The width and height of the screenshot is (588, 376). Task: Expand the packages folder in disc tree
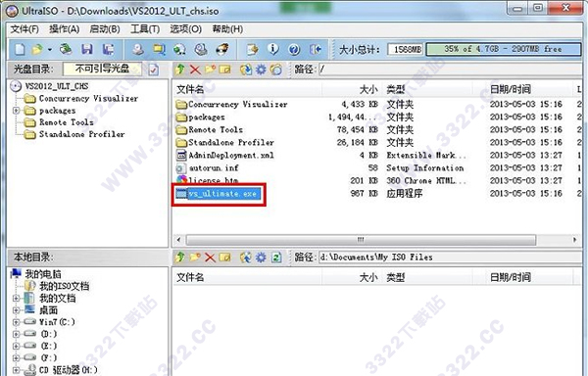(16, 111)
